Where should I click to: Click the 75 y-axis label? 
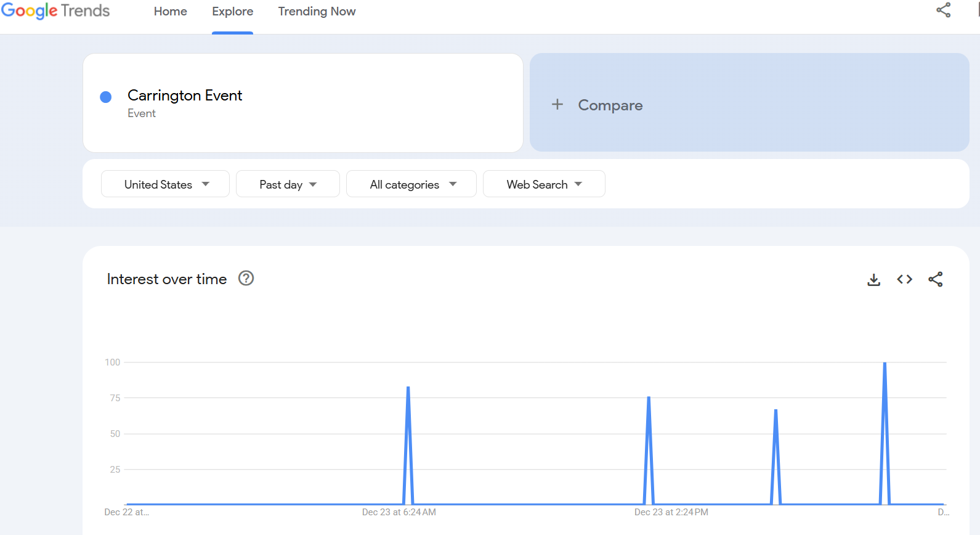tap(115, 398)
